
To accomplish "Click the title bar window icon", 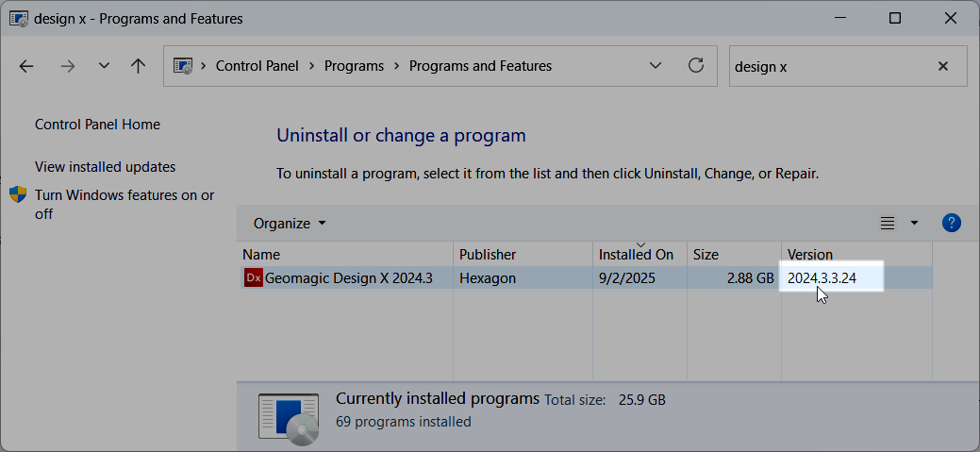I will point(18,18).
